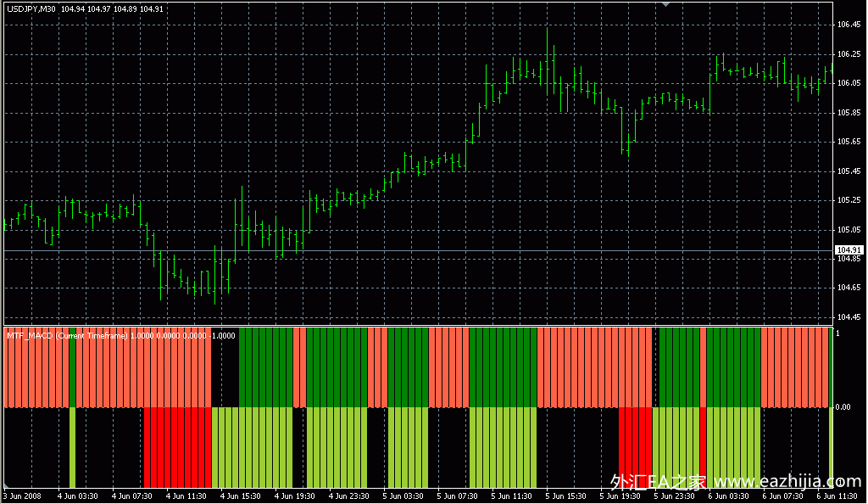
Task: Click the 106.45 price axis label
Action: [x=849, y=25]
